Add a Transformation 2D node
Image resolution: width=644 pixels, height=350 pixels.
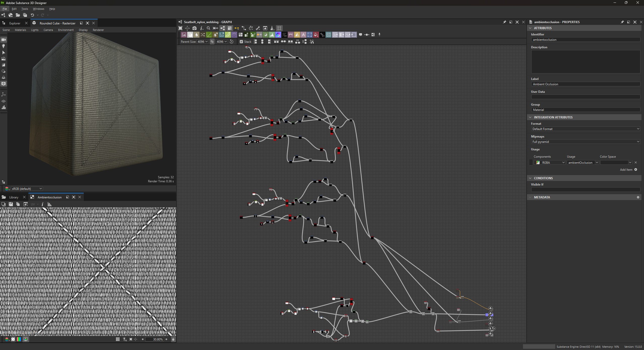pos(309,35)
